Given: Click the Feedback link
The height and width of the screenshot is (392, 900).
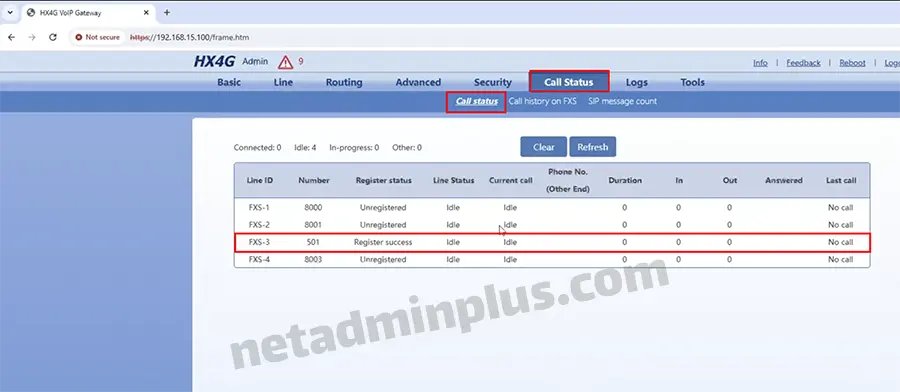Looking at the screenshot, I should point(804,63).
